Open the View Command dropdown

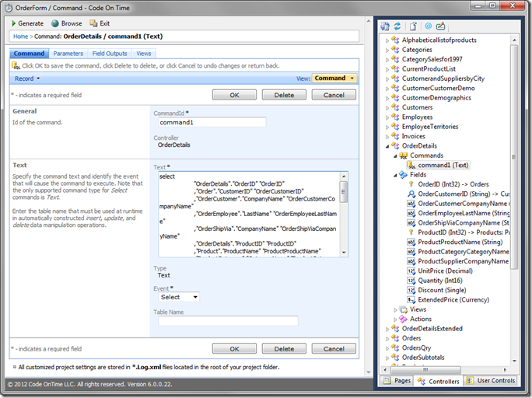(334, 78)
